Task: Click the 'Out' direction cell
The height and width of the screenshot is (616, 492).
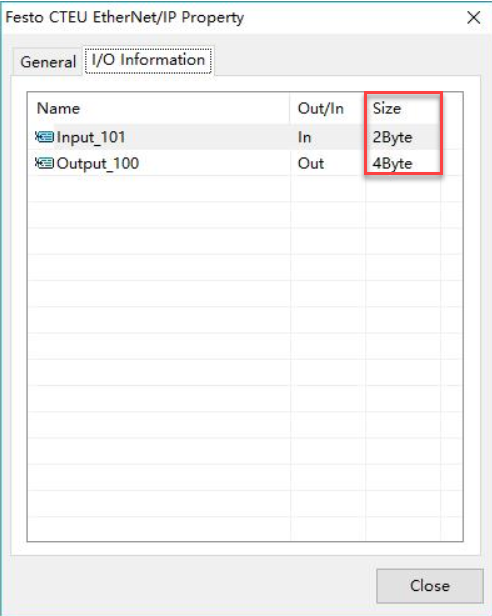Action: click(311, 163)
